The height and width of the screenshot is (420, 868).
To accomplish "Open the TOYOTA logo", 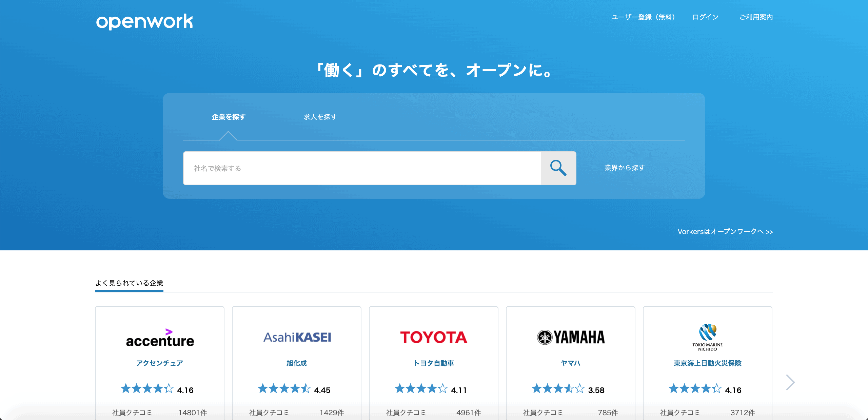I will pos(434,337).
